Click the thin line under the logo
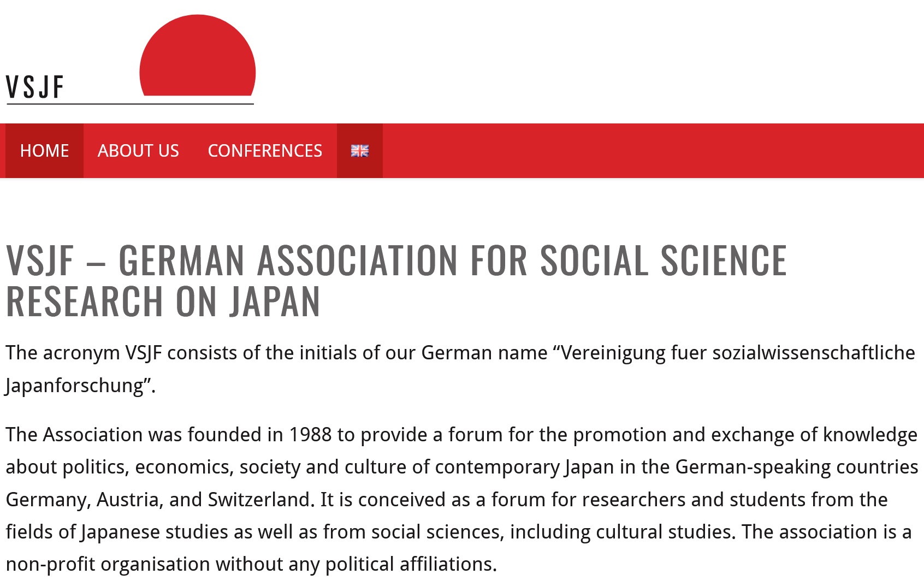The width and height of the screenshot is (924, 580). point(130,103)
